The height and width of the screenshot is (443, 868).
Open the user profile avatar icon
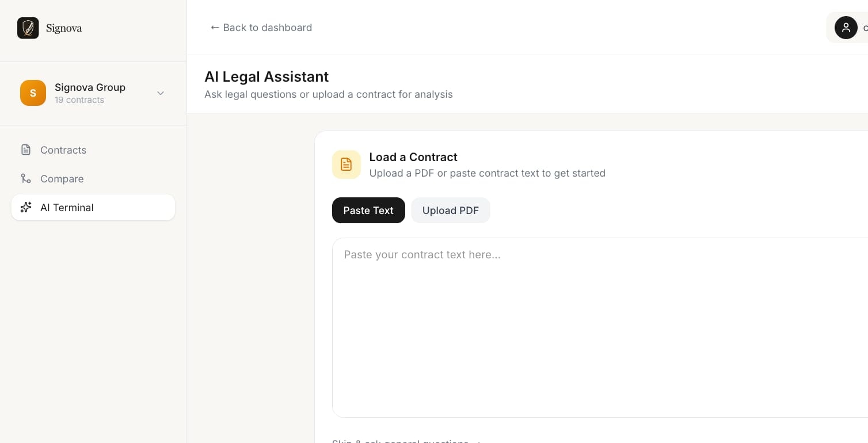[846, 27]
